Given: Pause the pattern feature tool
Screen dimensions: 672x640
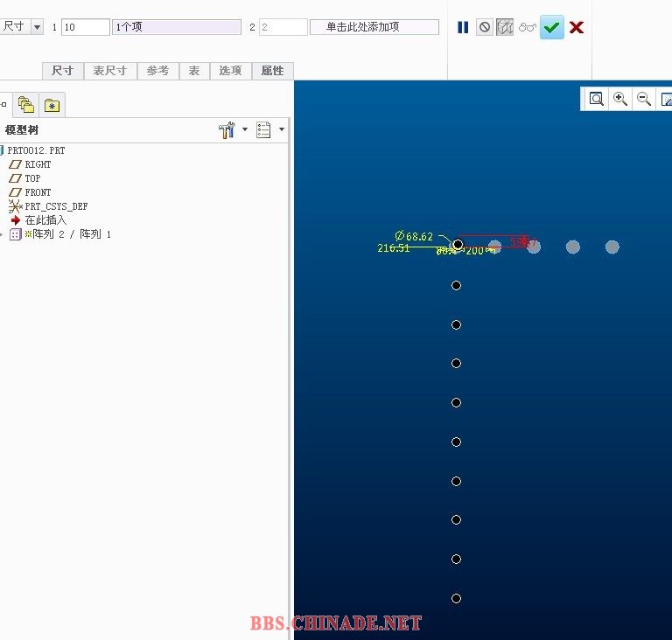Looking at the screenshot, I should (463, 27).
